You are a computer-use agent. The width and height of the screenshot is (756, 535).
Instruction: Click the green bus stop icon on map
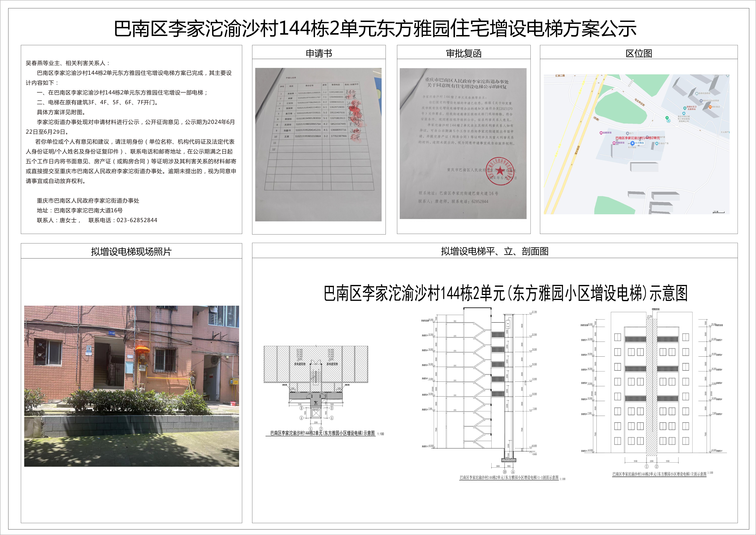[x=667, y=118]
